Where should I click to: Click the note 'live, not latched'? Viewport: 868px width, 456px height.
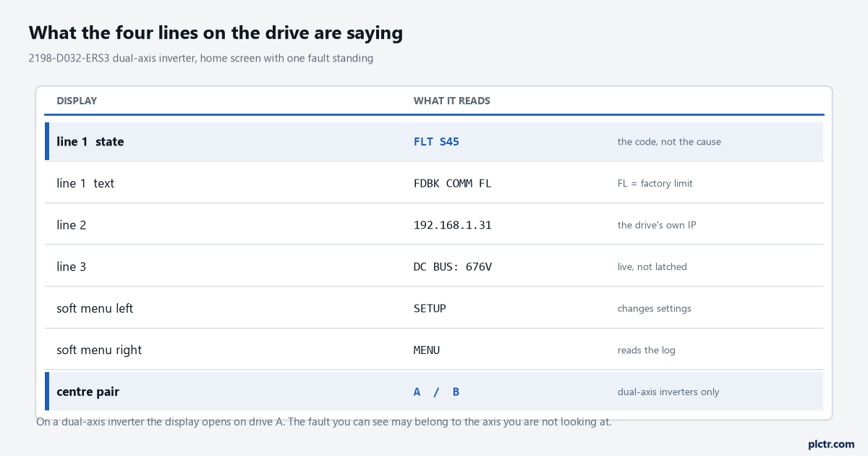click(652, 267)
